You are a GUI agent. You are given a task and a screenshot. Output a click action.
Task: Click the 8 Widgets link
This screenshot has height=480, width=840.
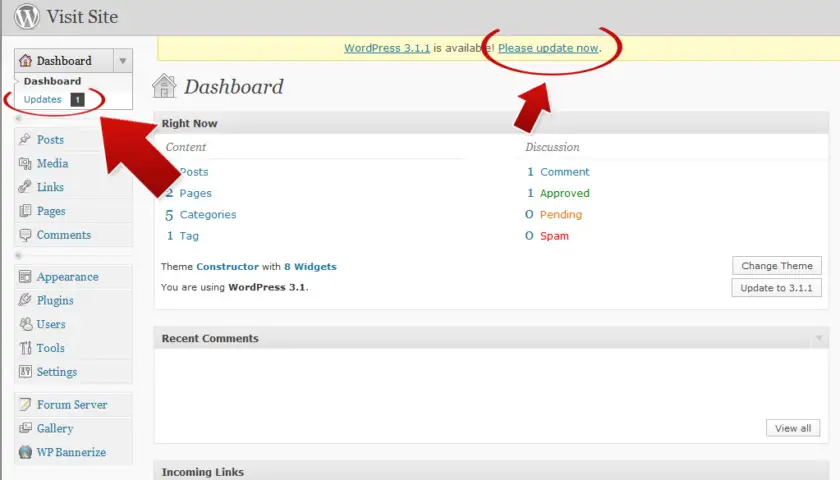click(x=310, y=267)
